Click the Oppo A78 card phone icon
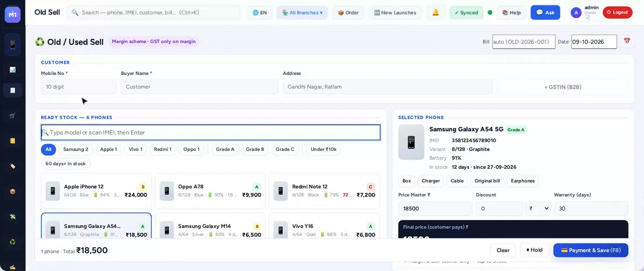Image resolution: width=644 pixels, height=271 pixels. 167,191
